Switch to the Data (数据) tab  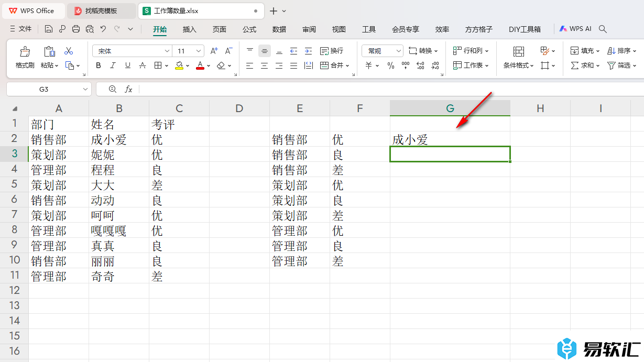coord(279,29)
